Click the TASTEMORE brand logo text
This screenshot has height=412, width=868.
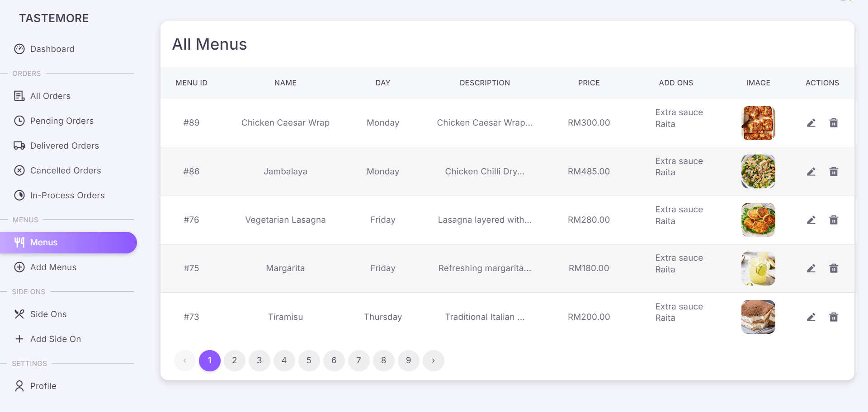pyautogui.click(x=54, y=18)
